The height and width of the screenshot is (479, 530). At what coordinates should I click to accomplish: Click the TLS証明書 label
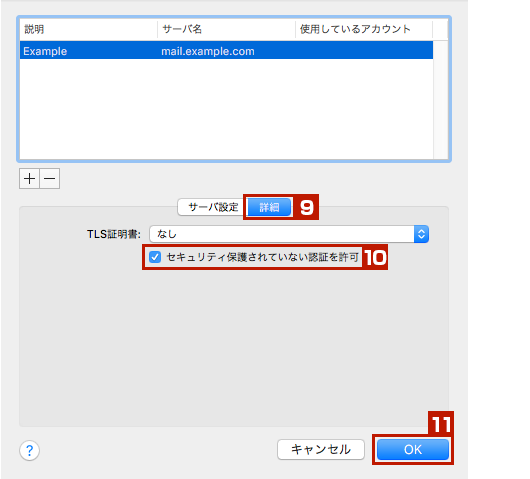click(x=114, y=234)
